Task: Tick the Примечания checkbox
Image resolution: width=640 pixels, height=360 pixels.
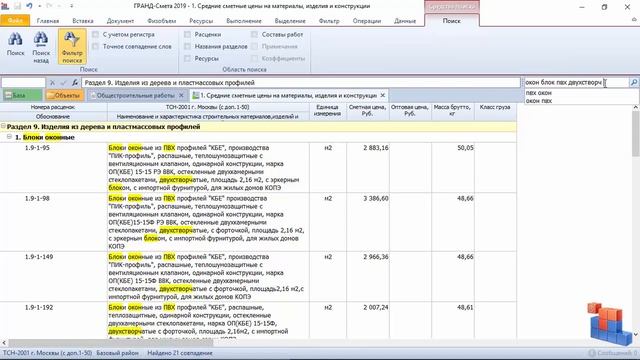Action: (254, 47)
